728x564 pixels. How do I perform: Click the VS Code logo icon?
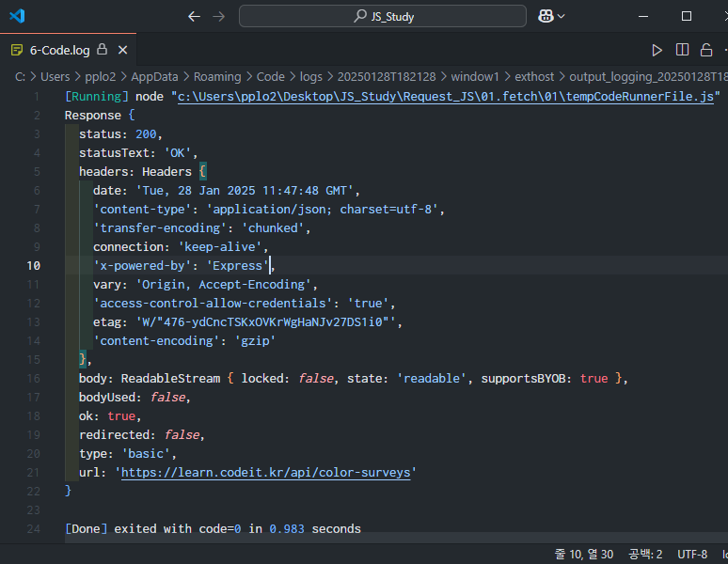tap(17, 16)
